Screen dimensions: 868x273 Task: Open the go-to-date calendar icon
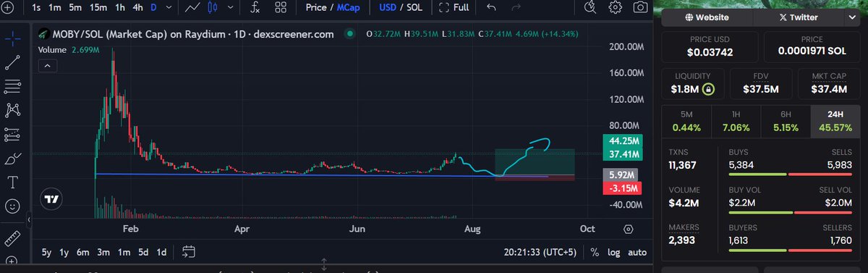[189, 252]
